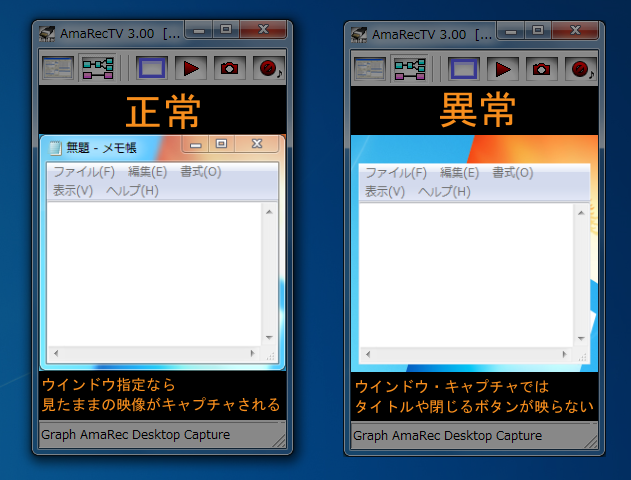Click scroll up arrow in right Notepad

click(581, 213)
